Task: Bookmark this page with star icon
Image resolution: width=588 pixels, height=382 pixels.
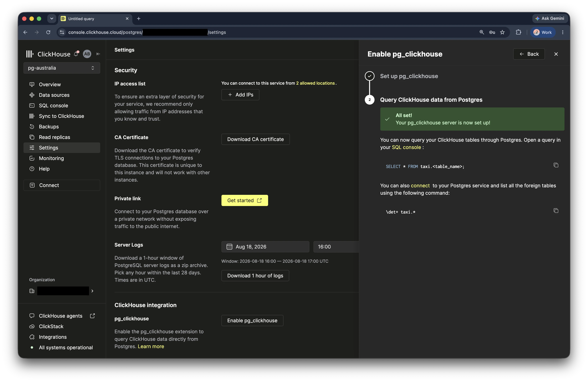Action: coord(502,32)
